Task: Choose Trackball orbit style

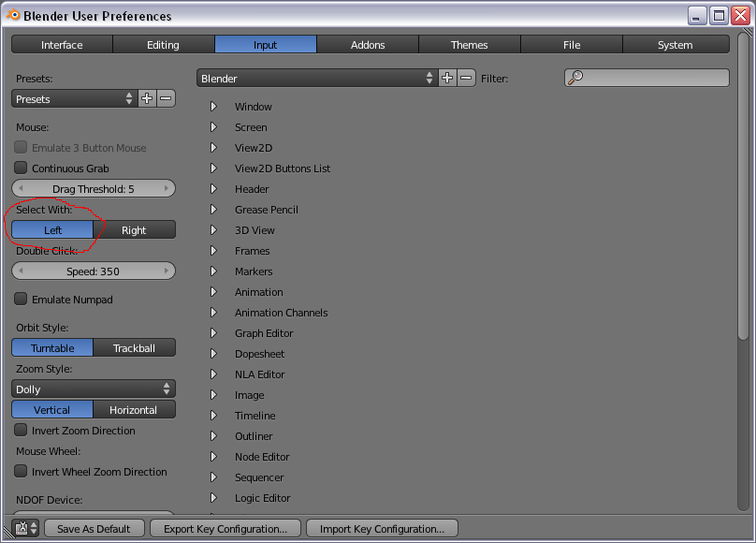Action: coord(134,347)
